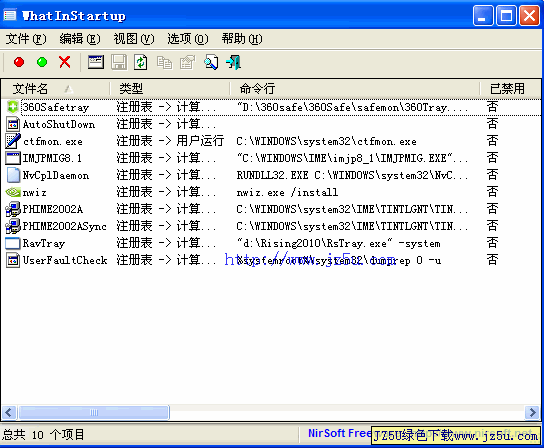Screen dimensions: 544x448
Task: Click the 360Safetray row icon
Action: tap(13, 107)
